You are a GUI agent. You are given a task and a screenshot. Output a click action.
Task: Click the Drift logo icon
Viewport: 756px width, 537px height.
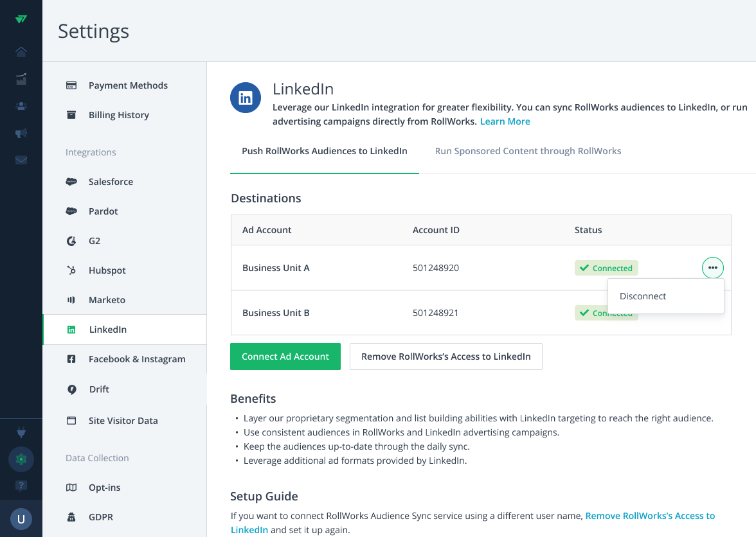coord(71,389)
